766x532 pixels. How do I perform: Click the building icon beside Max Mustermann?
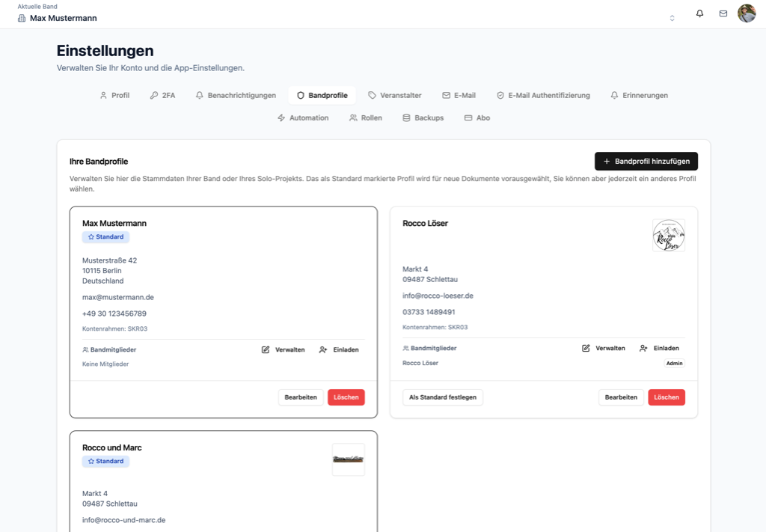[22, 18]
